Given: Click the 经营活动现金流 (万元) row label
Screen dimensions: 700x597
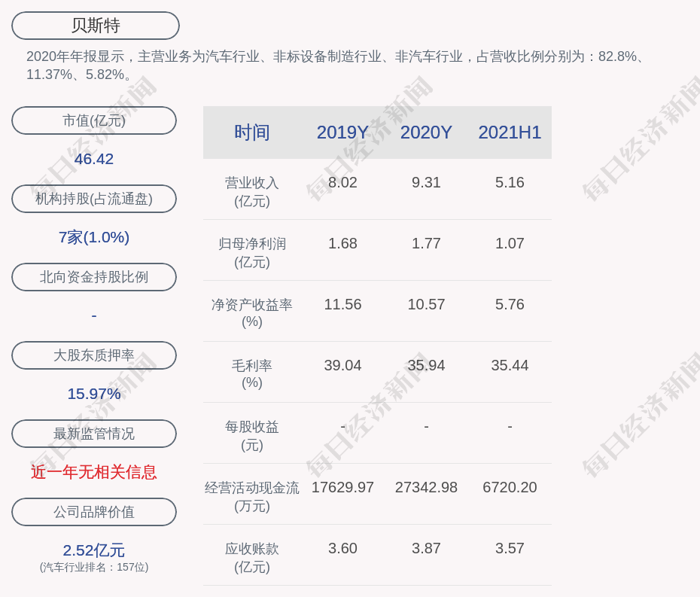Looking at the screenshot, I should (252, 497).
